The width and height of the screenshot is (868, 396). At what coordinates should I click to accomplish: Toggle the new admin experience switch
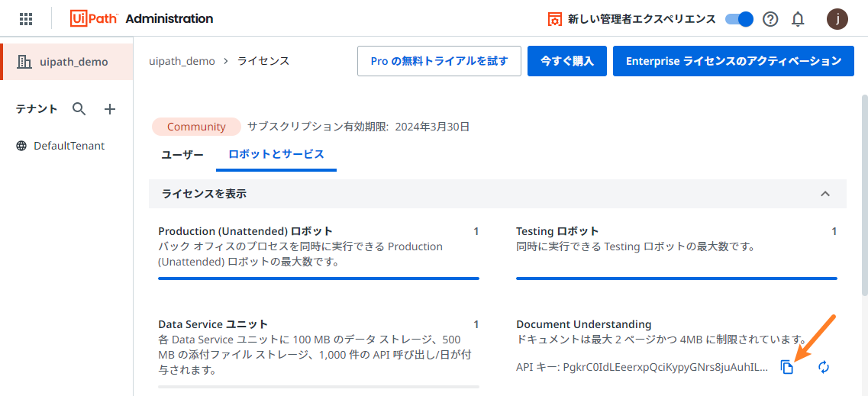coord(738,19)
